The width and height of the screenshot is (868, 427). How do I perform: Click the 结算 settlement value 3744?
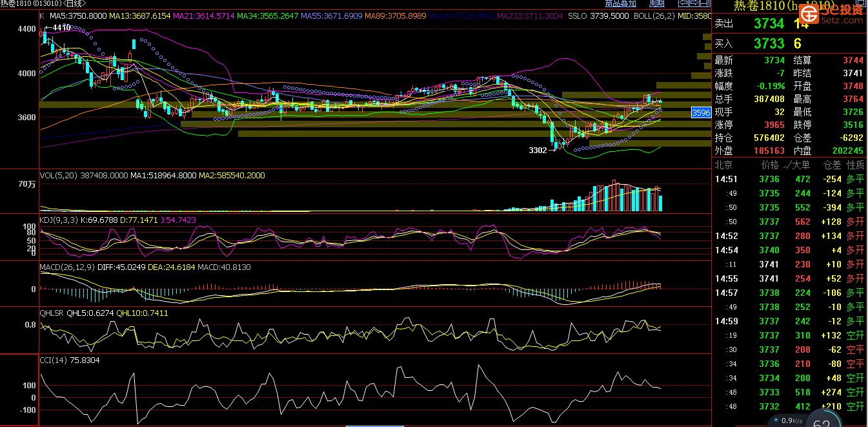pos(853,60)
